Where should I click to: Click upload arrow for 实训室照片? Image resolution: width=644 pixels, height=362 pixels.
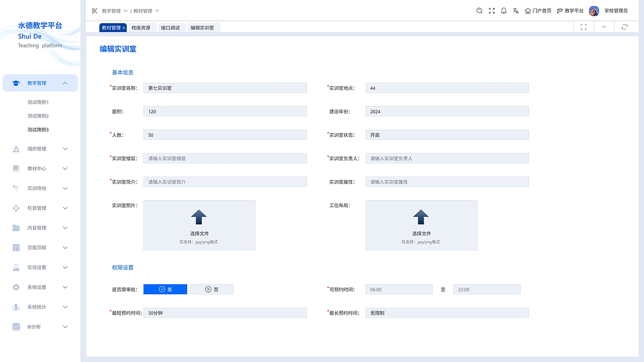click(199, 217)
